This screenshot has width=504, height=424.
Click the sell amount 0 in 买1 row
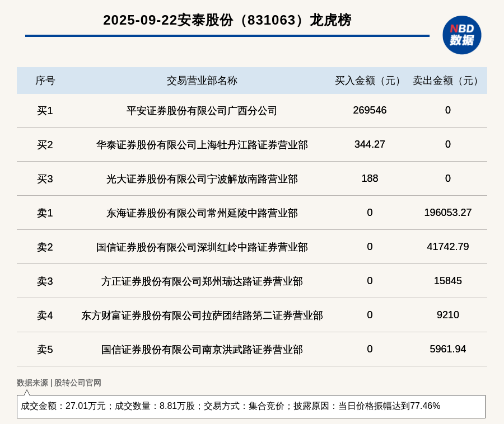click(448, 110)
